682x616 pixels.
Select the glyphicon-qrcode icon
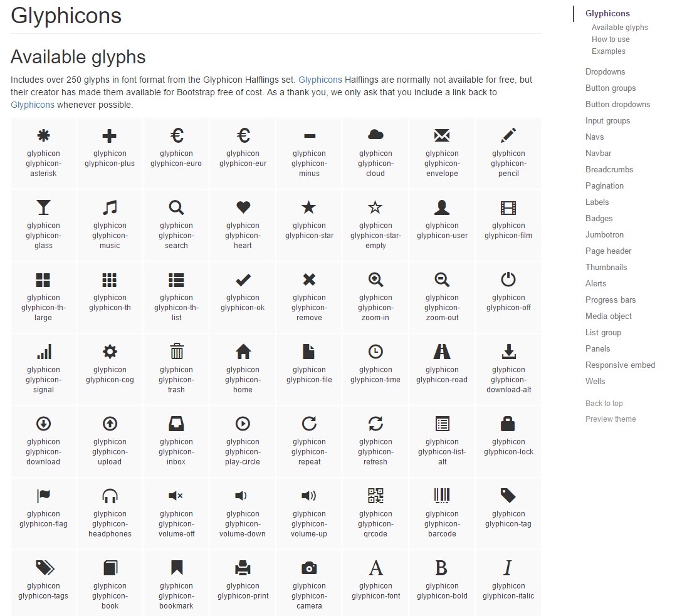coord(375,496)
